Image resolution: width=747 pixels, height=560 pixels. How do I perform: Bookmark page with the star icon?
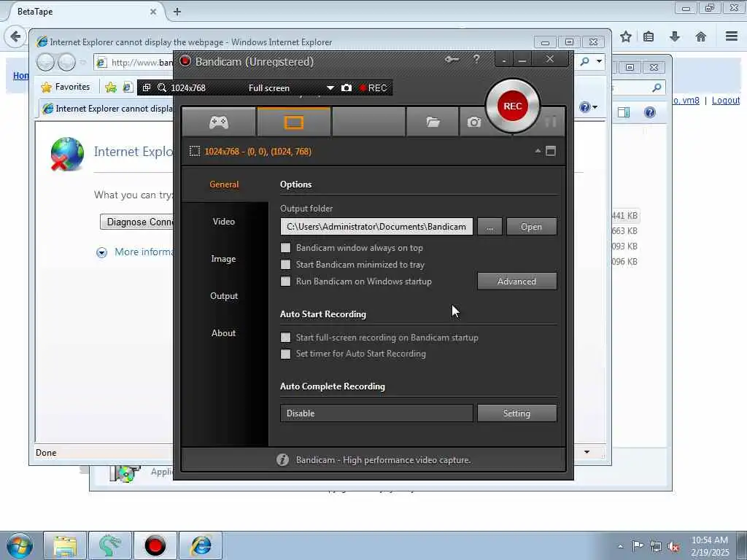click(626, 36)
